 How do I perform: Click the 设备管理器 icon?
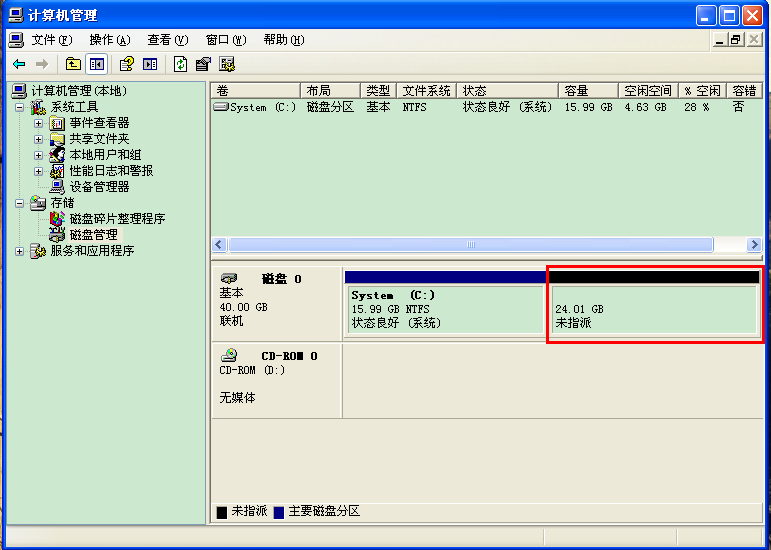coord(57,187)
